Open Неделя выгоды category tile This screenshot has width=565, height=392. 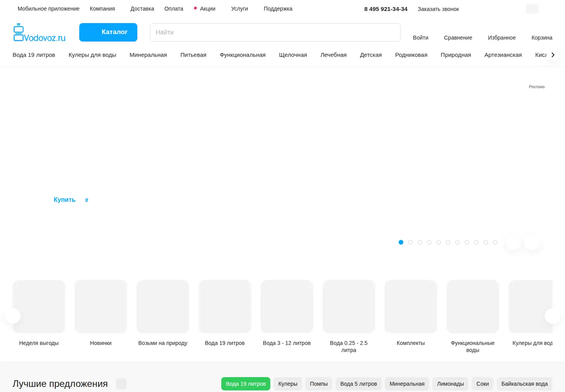coord(39,313)
